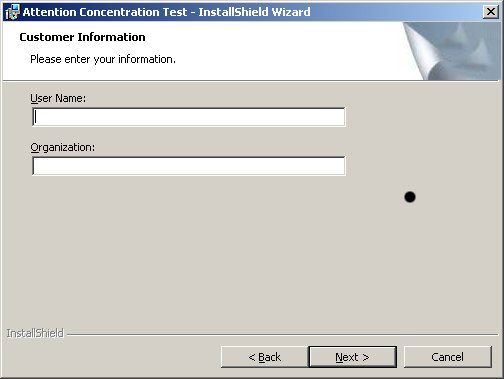
Task: Click the page curl banner graphic
Action: 451,51
